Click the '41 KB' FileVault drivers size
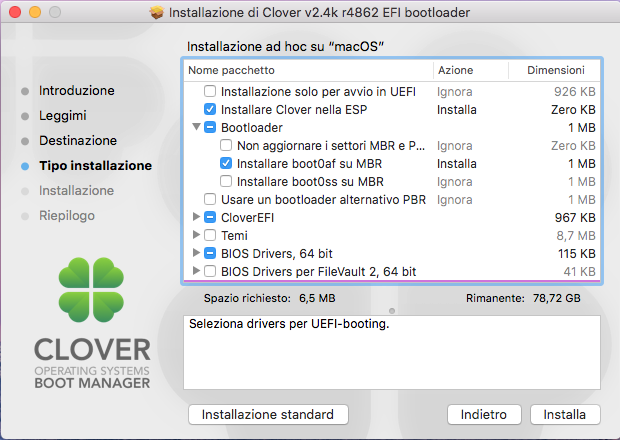 [x=579, y=272]
